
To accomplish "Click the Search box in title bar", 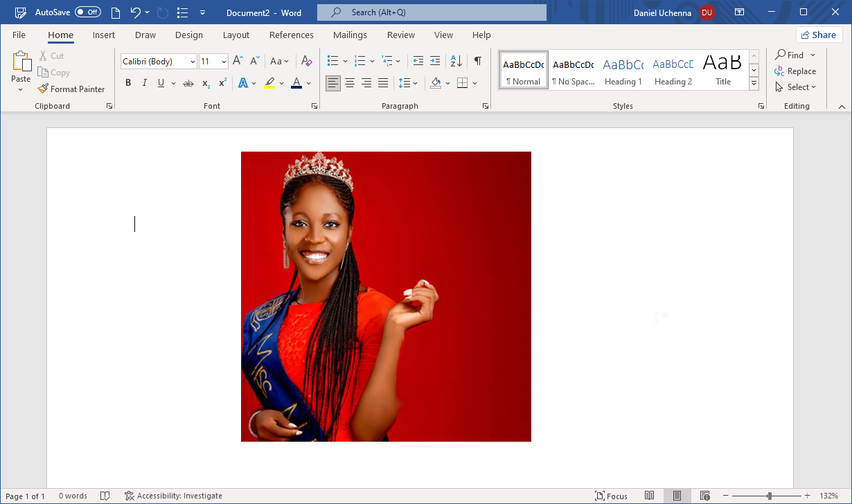I will 432,12.
